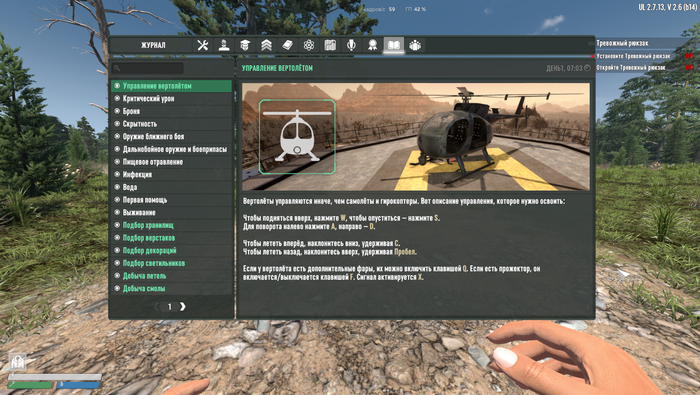This screenshot has width=700, height=395.
Task: Open the crafting tab with crossed tools icon
Action: coord(203,45)
